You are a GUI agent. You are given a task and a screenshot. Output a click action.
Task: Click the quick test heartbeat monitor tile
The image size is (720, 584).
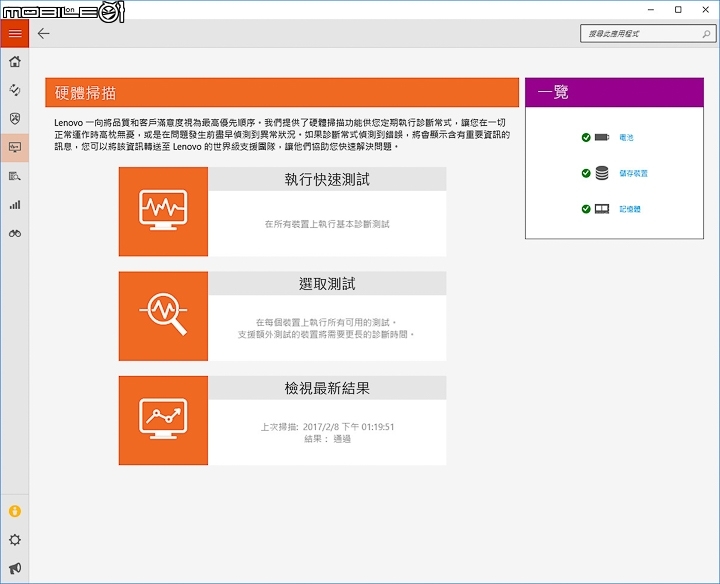[163, 212]
